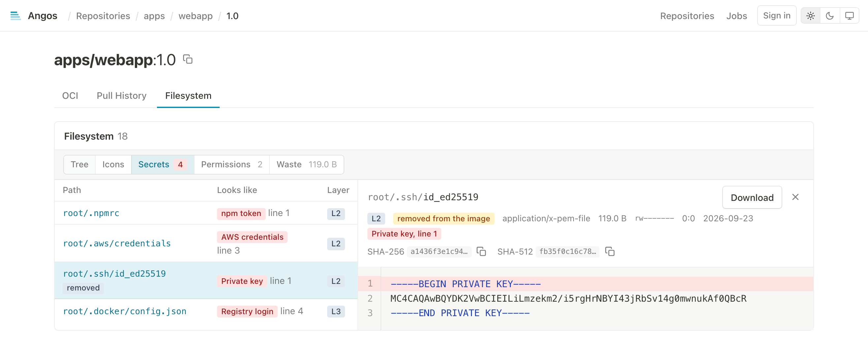Viewport: 868px width, 357px height.
Task: Click the Angos logo icon
Action: click(15, 16)
